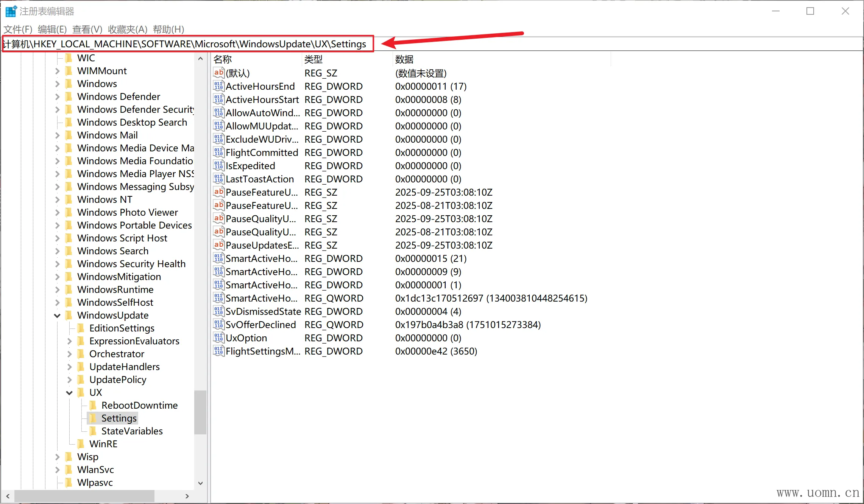Select the PauseUpdatesE... string icon

click(x=218, y=245)
